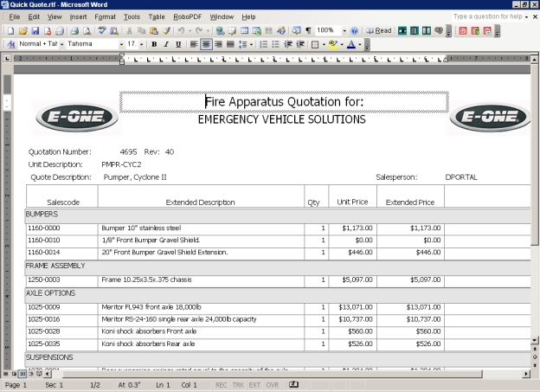Screen dimensions: 540x392
Task: Activate the Format Painter brush
Action: tap(166, 31)
